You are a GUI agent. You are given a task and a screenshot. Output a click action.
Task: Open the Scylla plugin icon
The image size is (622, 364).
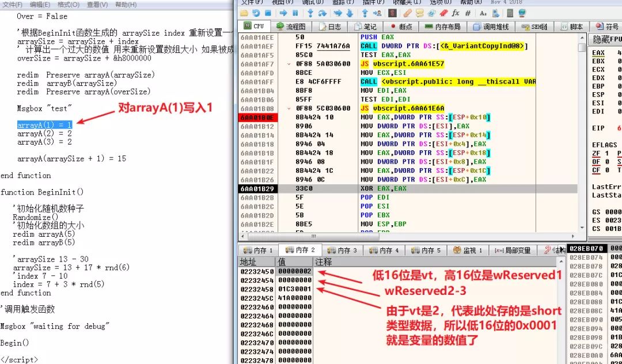click(x=392, y=13)
